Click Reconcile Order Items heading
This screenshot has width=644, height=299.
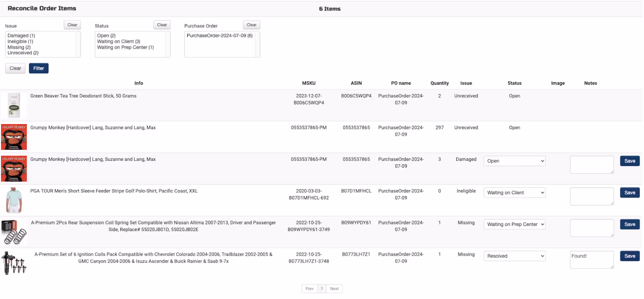[42, 8]
